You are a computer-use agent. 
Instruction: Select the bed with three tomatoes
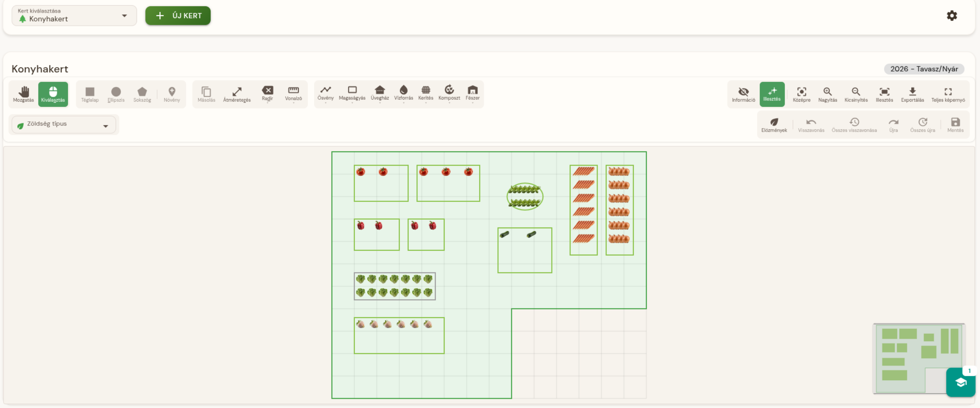pos(448,183)
